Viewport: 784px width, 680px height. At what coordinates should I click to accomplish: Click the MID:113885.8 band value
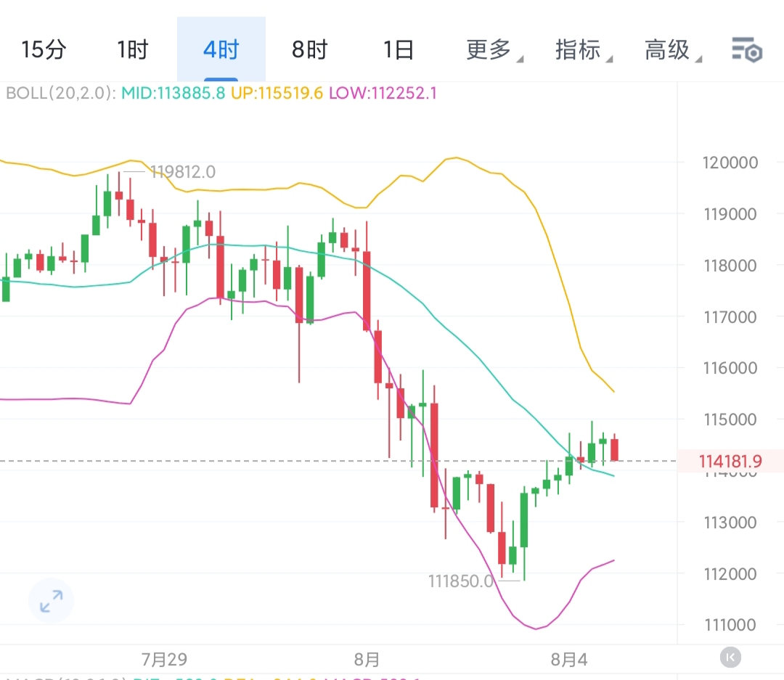173,93
